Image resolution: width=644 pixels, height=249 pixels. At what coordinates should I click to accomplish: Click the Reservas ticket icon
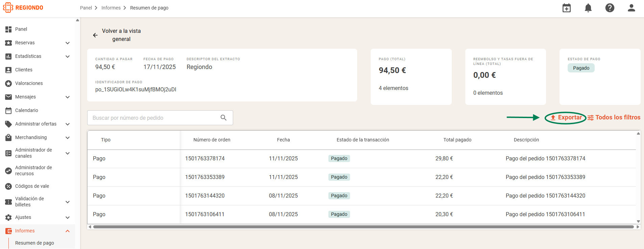(x=8, y=43)
